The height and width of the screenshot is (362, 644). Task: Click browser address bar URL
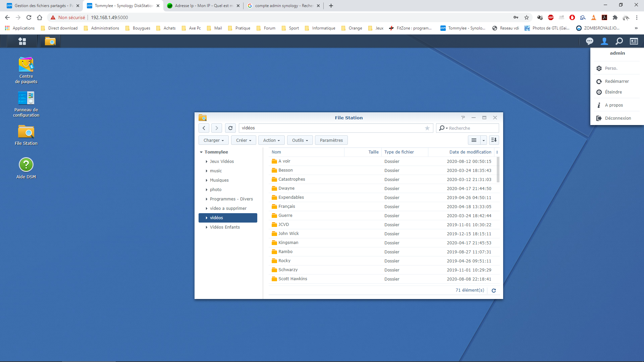pos(109,17)
